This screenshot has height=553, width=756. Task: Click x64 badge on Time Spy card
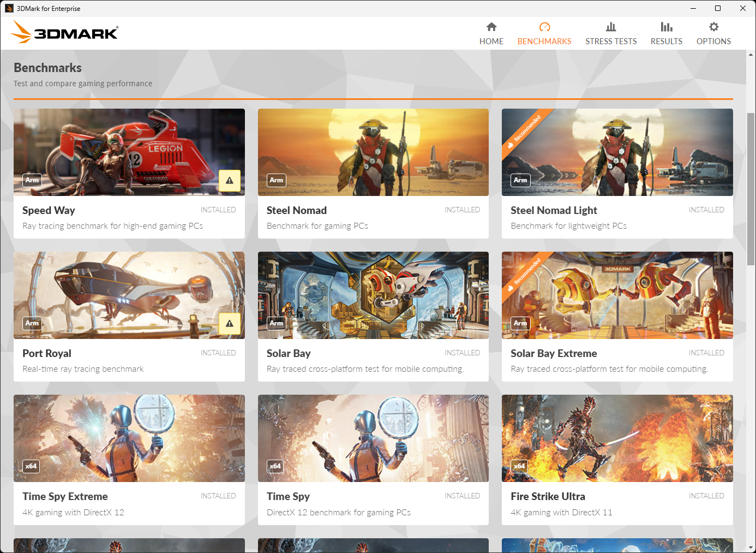click(x=275, y=466)
